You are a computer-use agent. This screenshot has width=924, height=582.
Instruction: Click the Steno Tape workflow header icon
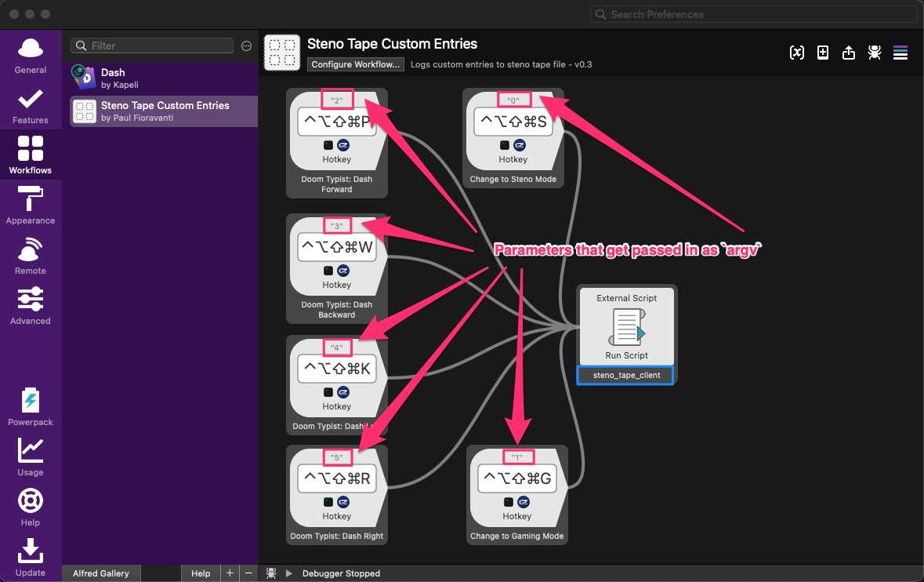(282, 53)
